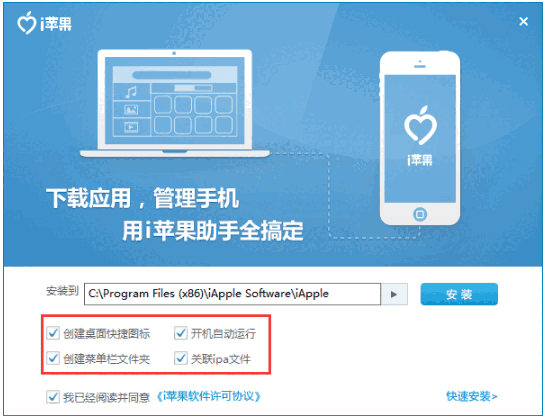Viewport: 546px width, 419px height.
Task: Toggle 创建菜单栏文件夹 checkbox
Action: click(53, 358)
